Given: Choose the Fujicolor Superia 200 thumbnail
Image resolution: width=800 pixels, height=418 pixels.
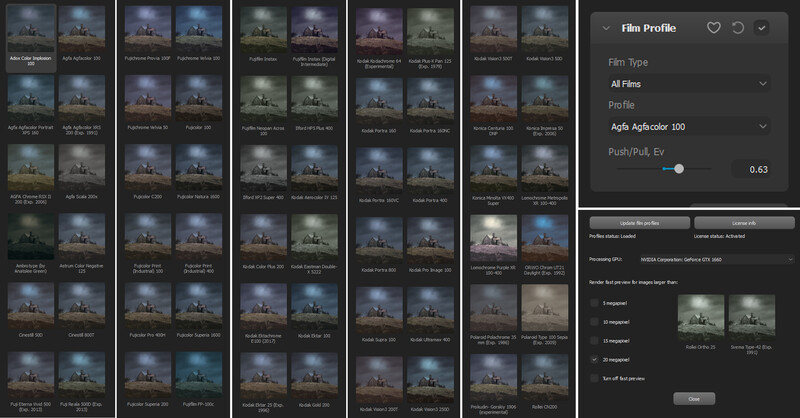Looking at the screenshot, I should [148, 376].
